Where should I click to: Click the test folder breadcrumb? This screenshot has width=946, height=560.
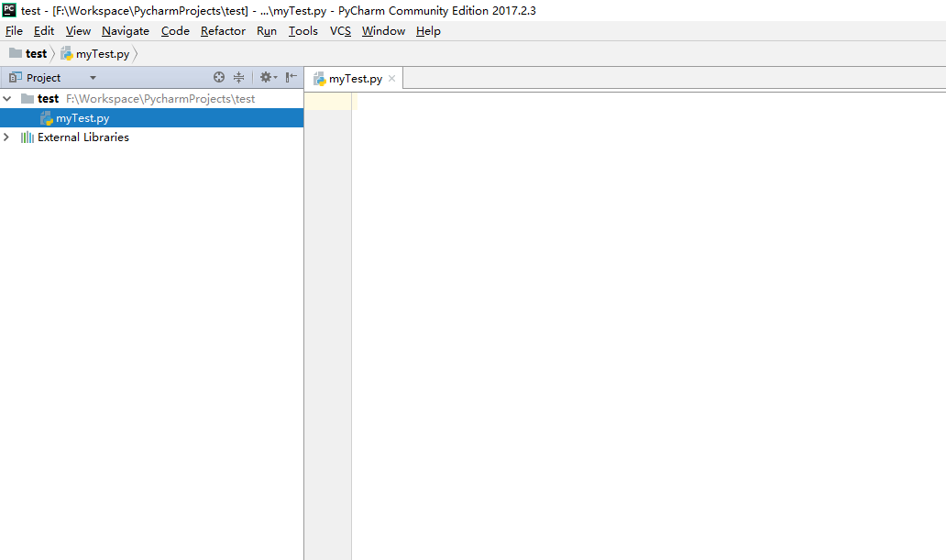coord(28,54)
